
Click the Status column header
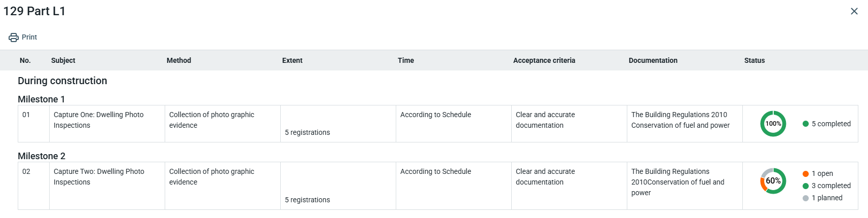[754, 60]
